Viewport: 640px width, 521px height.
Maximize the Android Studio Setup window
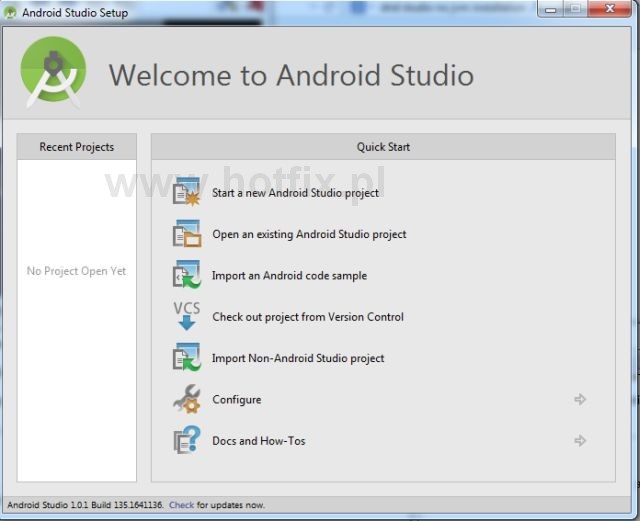tap(576, 9)
